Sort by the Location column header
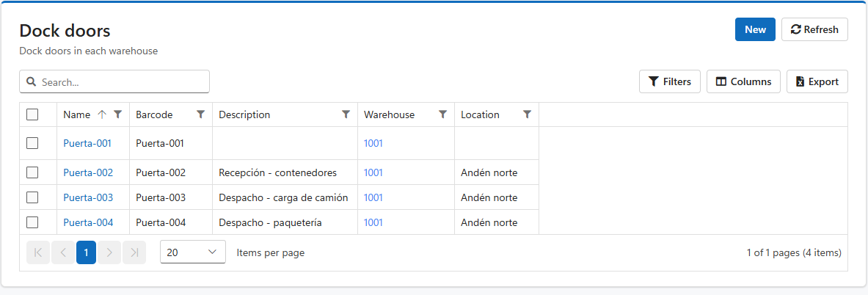This screenshot has height=295, width=868. tap(480, 114)
